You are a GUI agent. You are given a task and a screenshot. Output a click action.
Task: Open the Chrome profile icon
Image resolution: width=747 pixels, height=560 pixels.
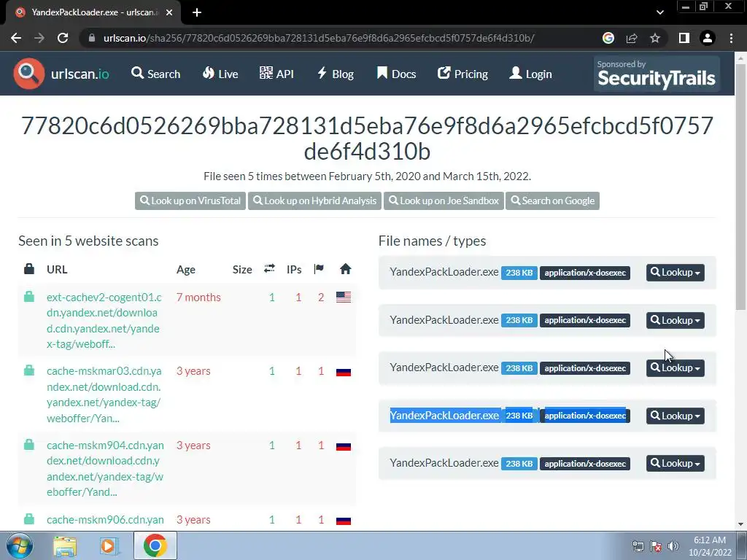click(x=708, y=38)
